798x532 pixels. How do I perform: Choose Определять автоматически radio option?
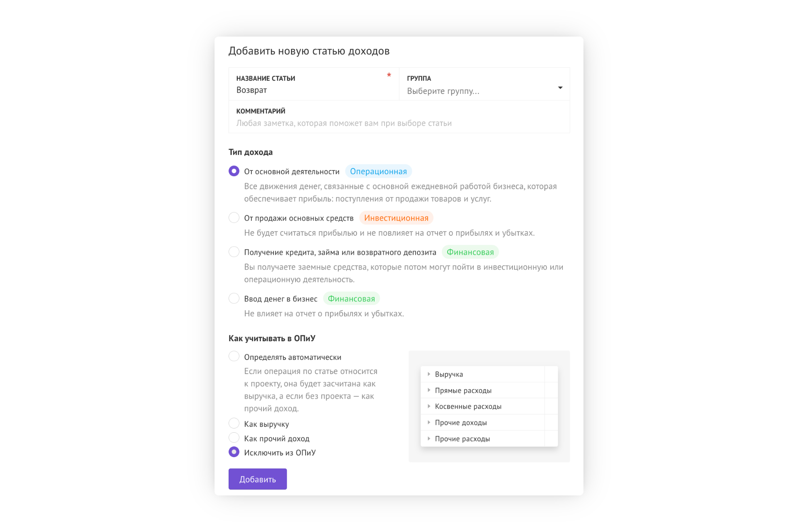234,357
